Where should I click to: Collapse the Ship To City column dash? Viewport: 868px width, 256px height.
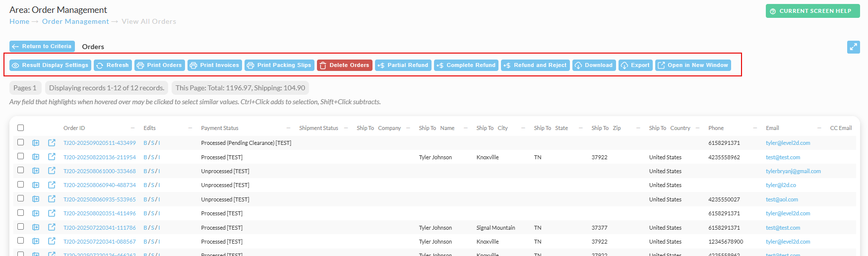pos(523,128)
